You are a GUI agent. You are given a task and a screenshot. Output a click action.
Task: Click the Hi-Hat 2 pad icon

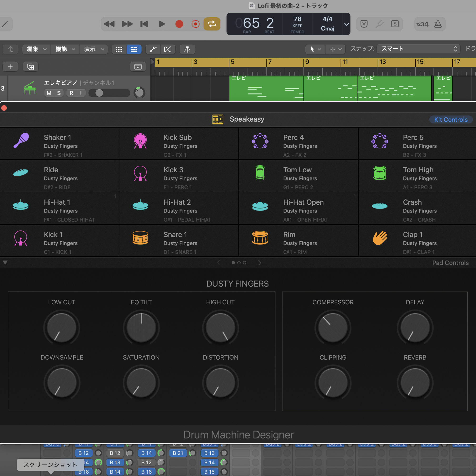coord(140,205)
